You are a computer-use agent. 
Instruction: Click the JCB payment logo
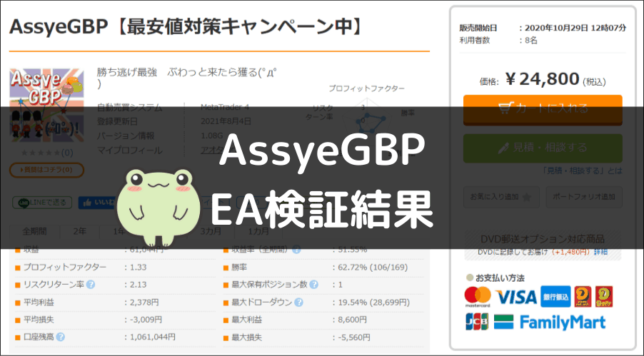coord(477,322)
